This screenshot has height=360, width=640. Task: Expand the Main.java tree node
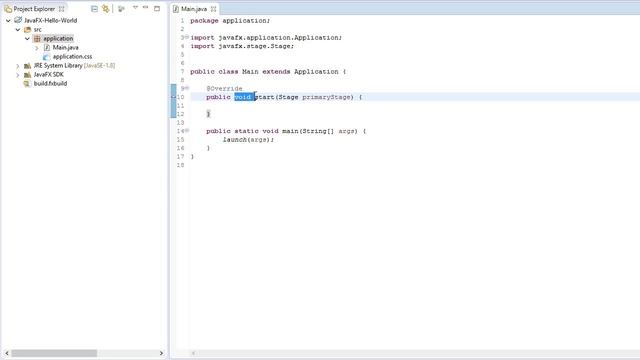pyautogui.click(x=37, y=48)
